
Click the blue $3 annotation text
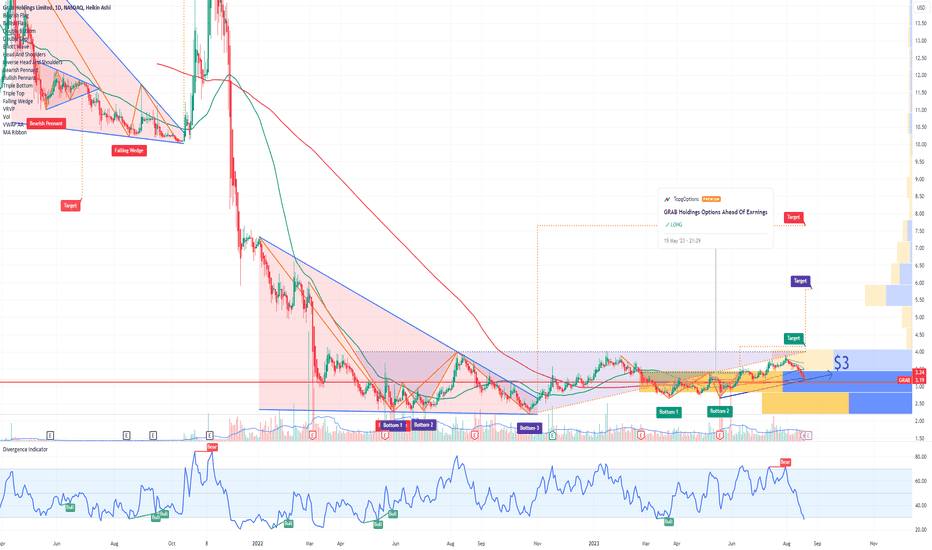tap(842, 362)
